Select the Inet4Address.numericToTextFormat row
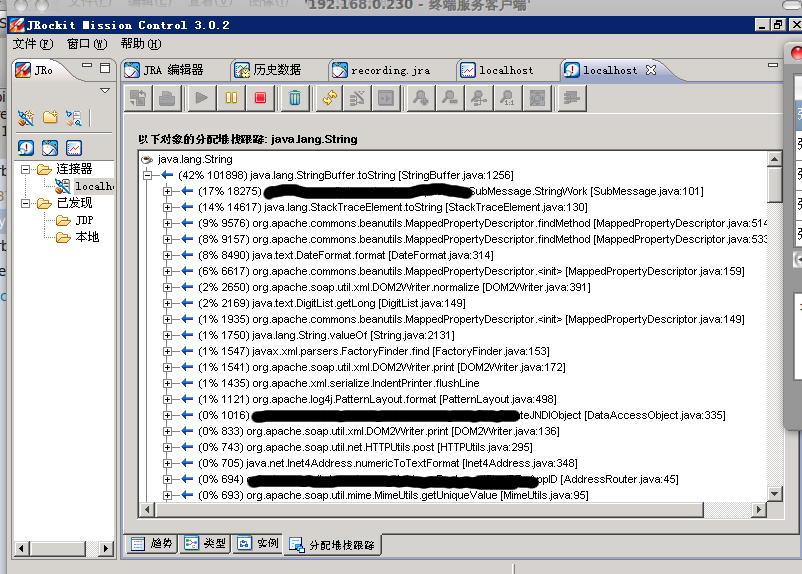 click(388, 463)
